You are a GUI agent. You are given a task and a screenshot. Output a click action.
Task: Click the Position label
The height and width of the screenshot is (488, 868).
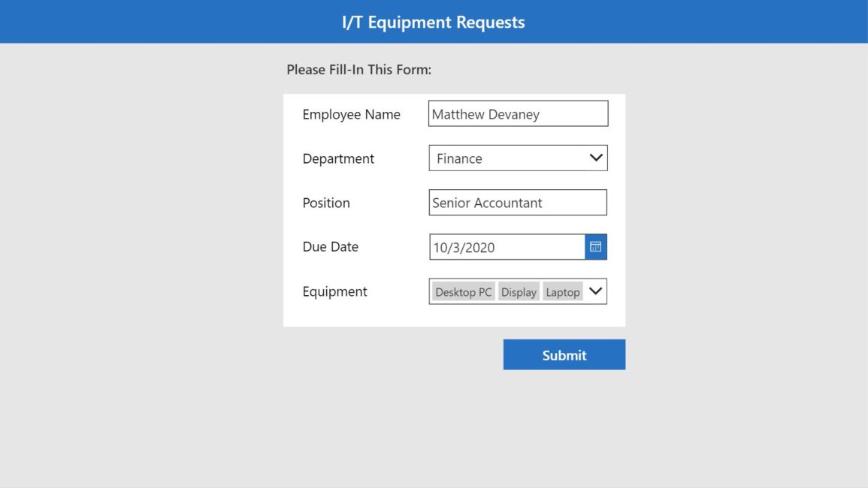pyautogui.click(x=326, y=203)
